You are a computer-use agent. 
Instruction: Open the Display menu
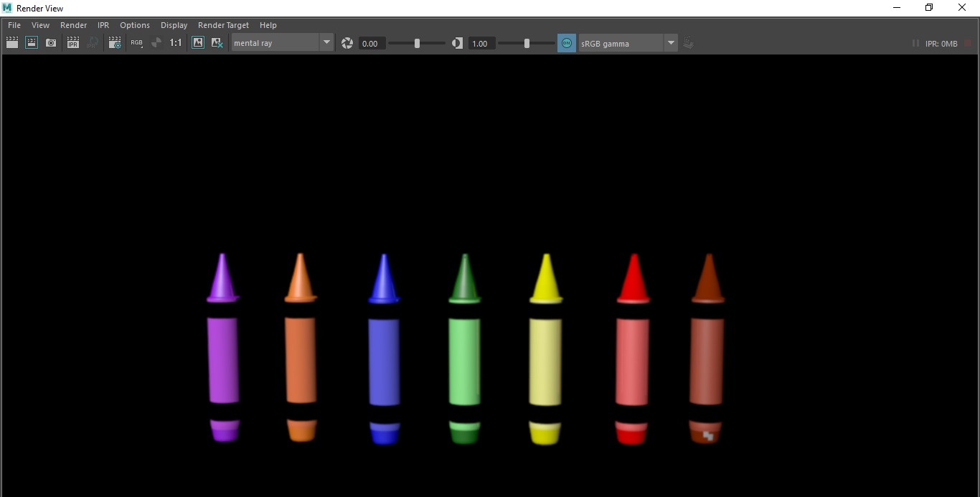point(173,24)
